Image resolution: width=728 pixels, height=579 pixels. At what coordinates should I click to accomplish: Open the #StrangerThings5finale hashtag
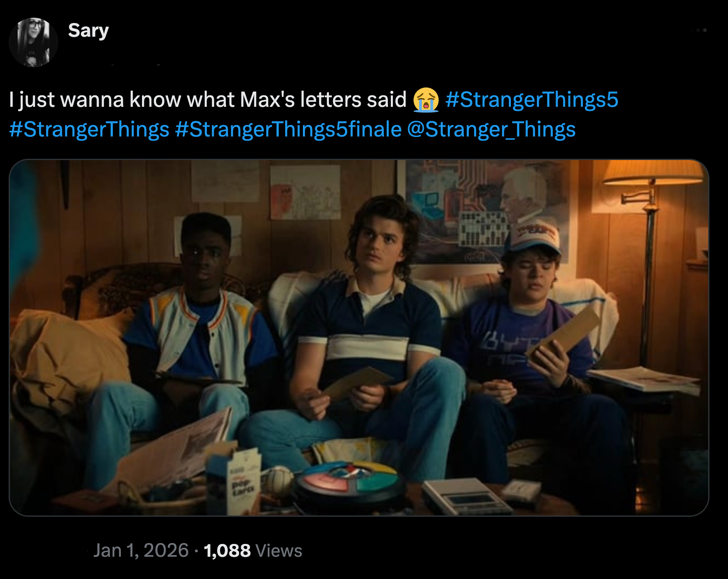pos(288,129)
